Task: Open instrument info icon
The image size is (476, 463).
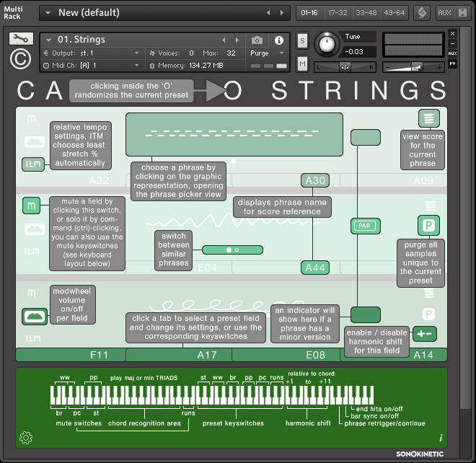Action: pyautogui.click(x=278, y=40)
